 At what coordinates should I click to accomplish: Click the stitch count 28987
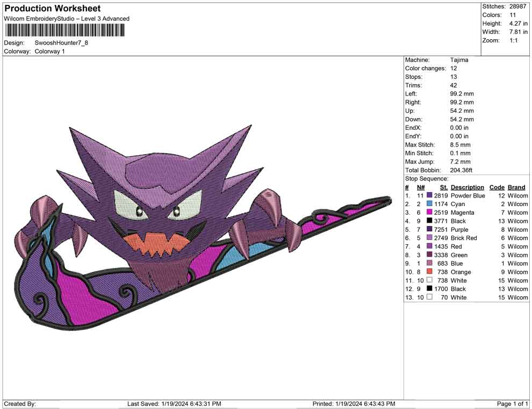(517, 6)
